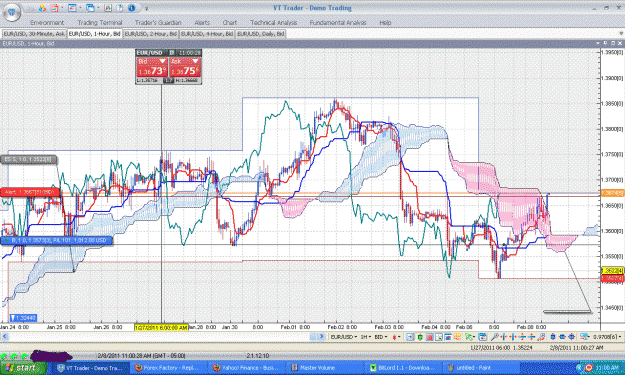Open Master Volume from the taskbar

326,368
